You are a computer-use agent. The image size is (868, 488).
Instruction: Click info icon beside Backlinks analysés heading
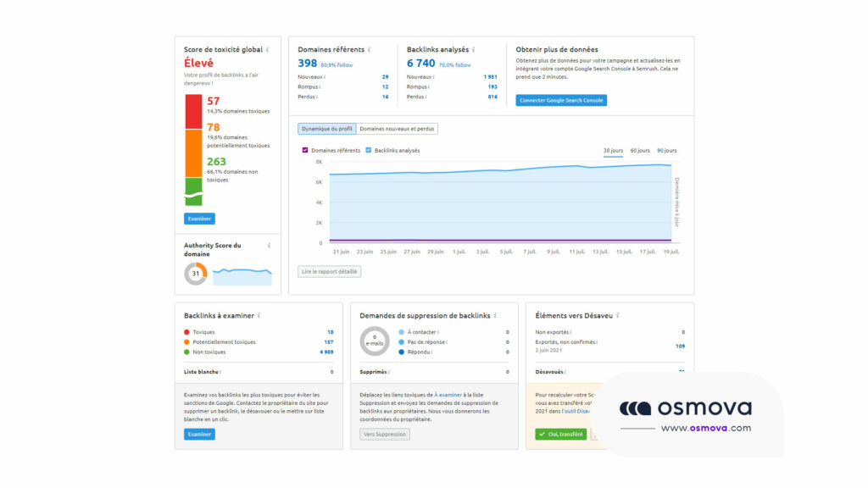click(474, 49)
